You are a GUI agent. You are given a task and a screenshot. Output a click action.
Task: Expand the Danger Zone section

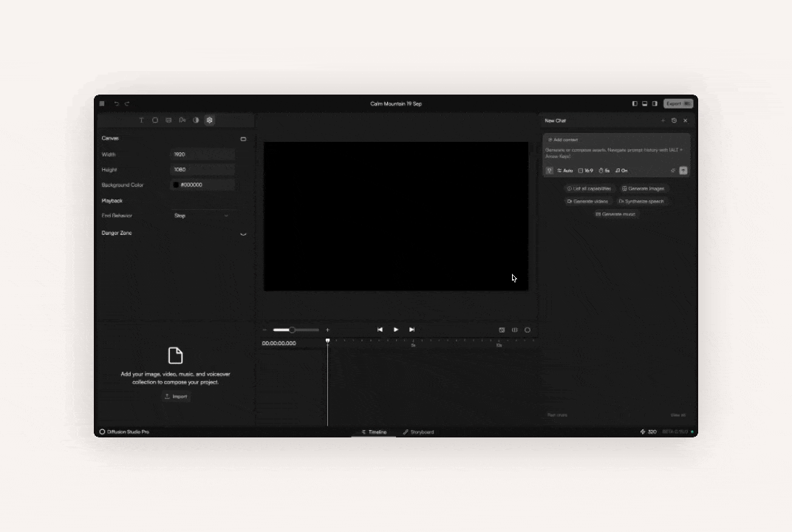[x=243, y=233]
